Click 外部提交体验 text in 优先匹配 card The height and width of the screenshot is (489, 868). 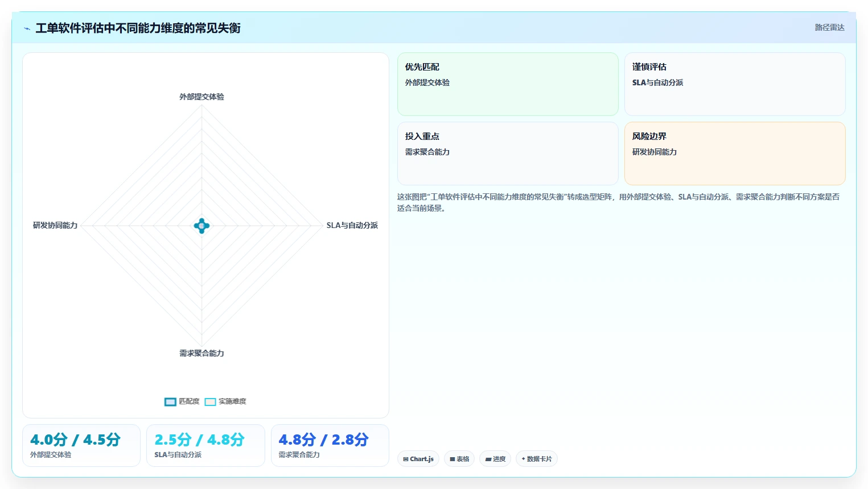(x=427, y=82)
